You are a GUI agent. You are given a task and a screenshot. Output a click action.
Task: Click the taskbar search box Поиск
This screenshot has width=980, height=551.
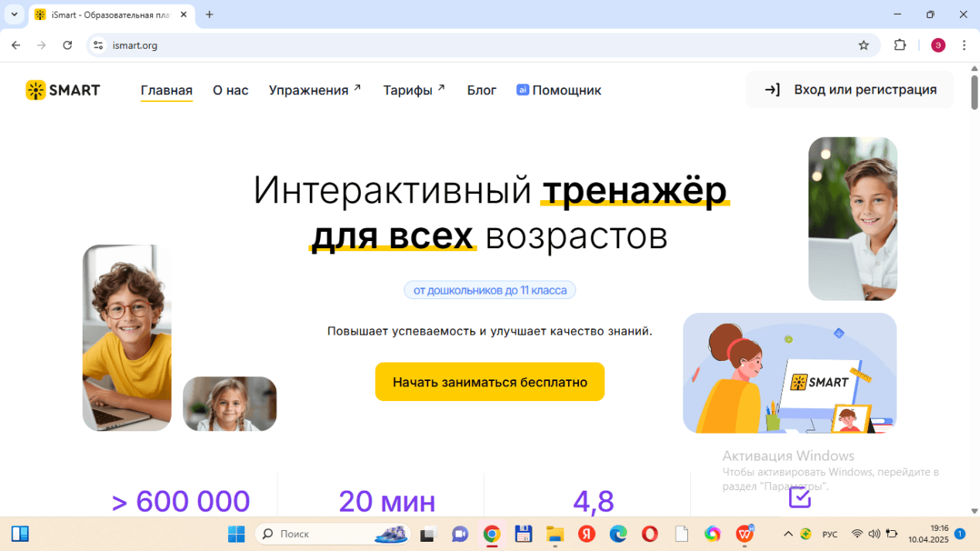pos(334,534)
